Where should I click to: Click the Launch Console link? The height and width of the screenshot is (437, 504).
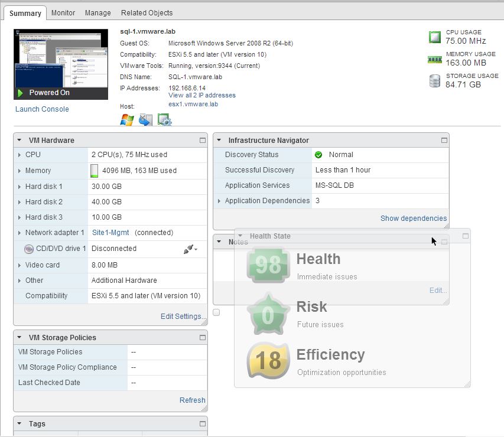42,109
